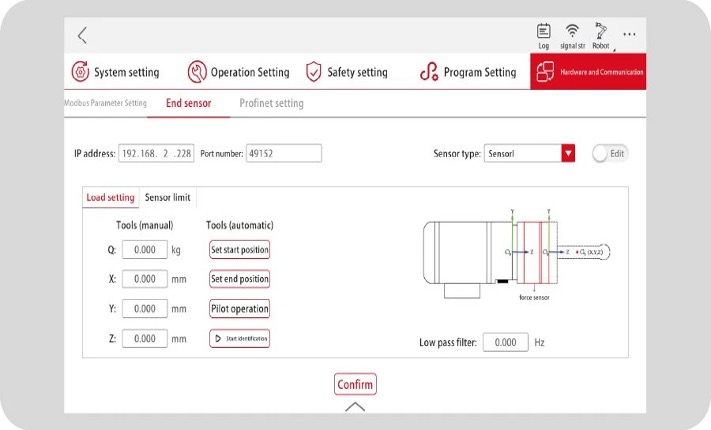Image resolution: width=711 pixels, height=430 pixels.
Task: Select the System setting gear icon
Action: [x=80, y=72]
